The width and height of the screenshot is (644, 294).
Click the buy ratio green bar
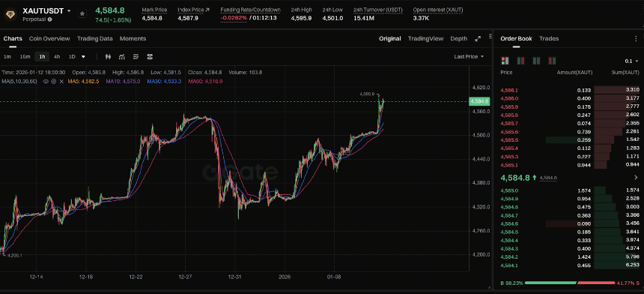point(550,283)
